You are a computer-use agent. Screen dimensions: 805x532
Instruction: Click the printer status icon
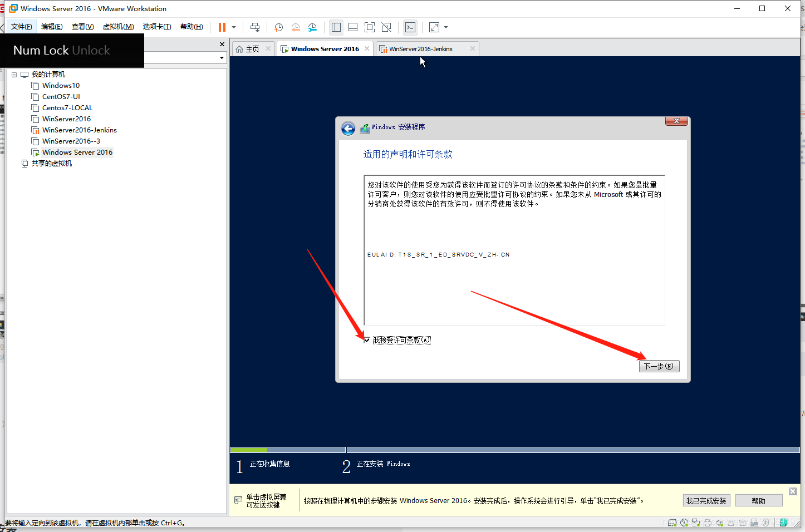tap(708, 523)
